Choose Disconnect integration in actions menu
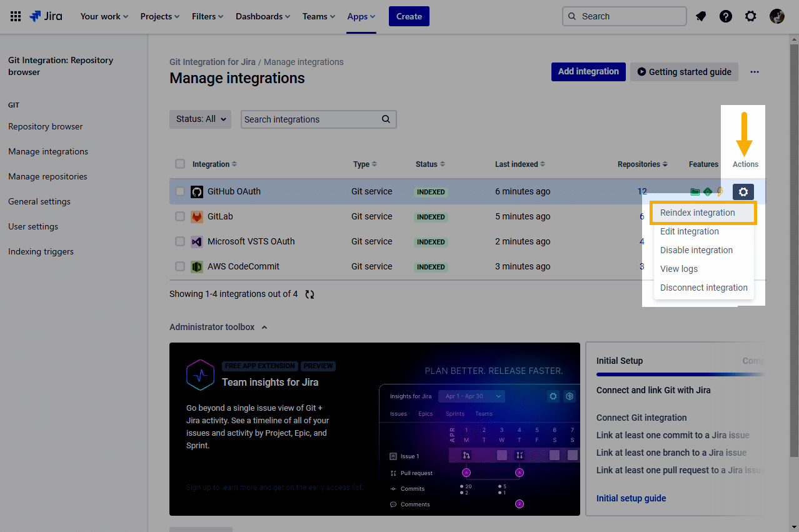This screenshot has width=799, height=532. point(704,288)
